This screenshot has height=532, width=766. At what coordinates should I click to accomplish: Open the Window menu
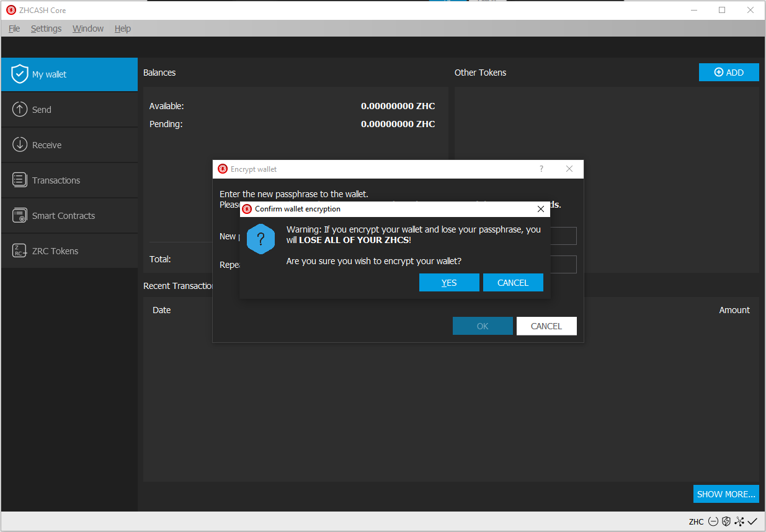(x=88, y=29)
